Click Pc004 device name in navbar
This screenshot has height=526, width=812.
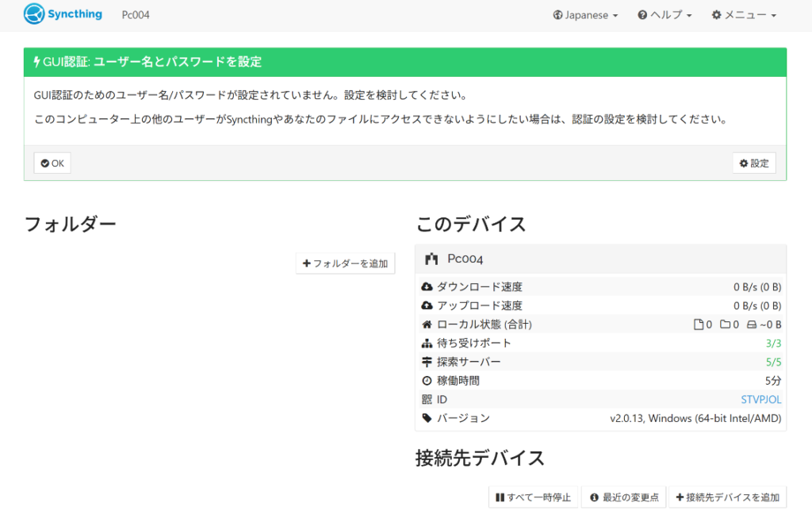pos(136,15)
